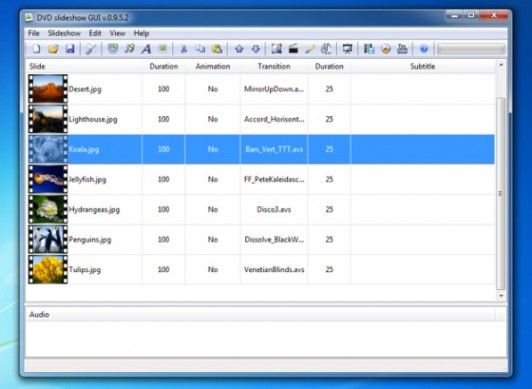The image size is (532, 389).
Task: Cut the selected slide with the scissors icon
Action: 184,49
